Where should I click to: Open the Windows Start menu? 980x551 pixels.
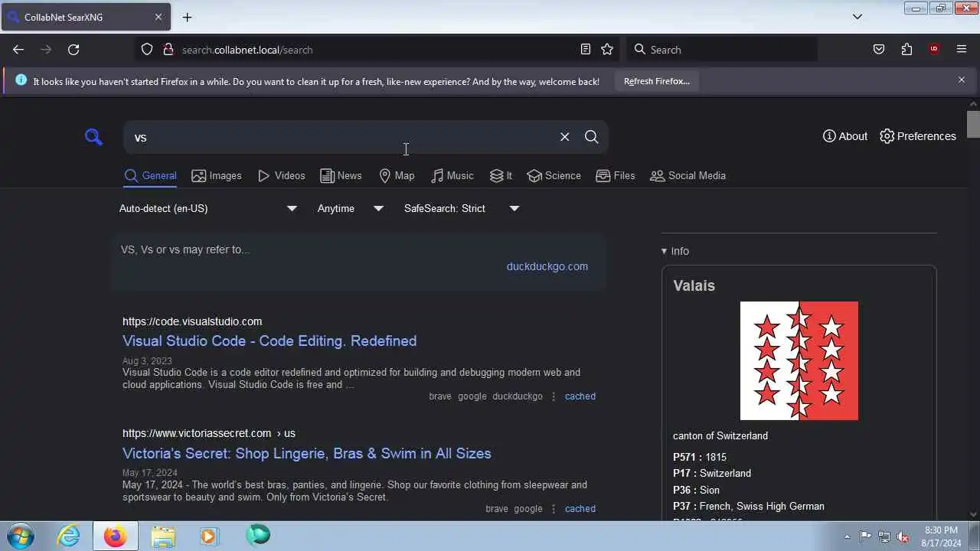(x=20, y=536)
